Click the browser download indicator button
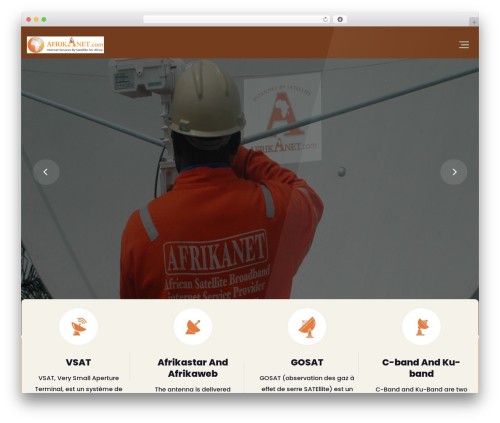Viewport: 500px width, 423px height. [340, 19]
